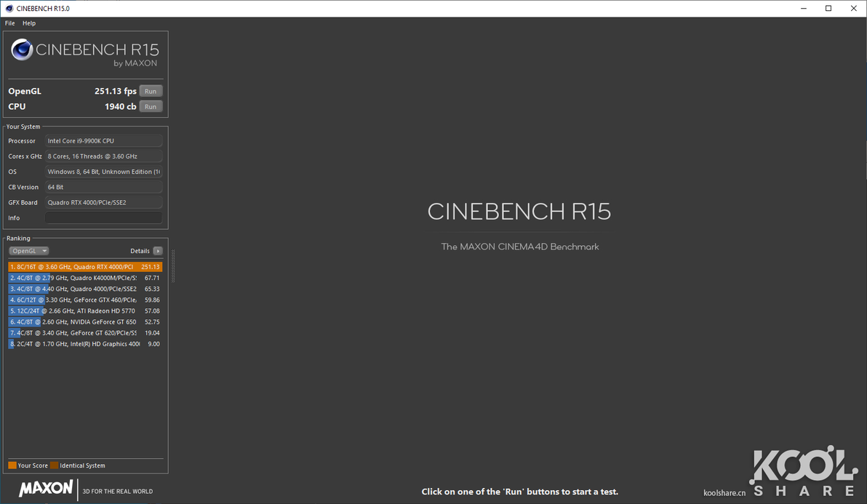This screenshot has width=867, height=504.
Task: Maximize the Cinebench window
Action: 828,8
